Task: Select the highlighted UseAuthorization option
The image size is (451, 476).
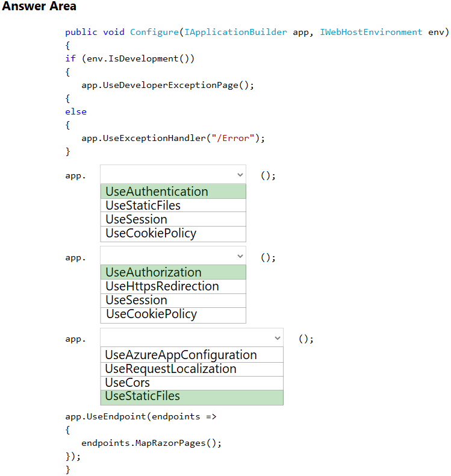Action: pyautogui.click(x=173, y=272)
